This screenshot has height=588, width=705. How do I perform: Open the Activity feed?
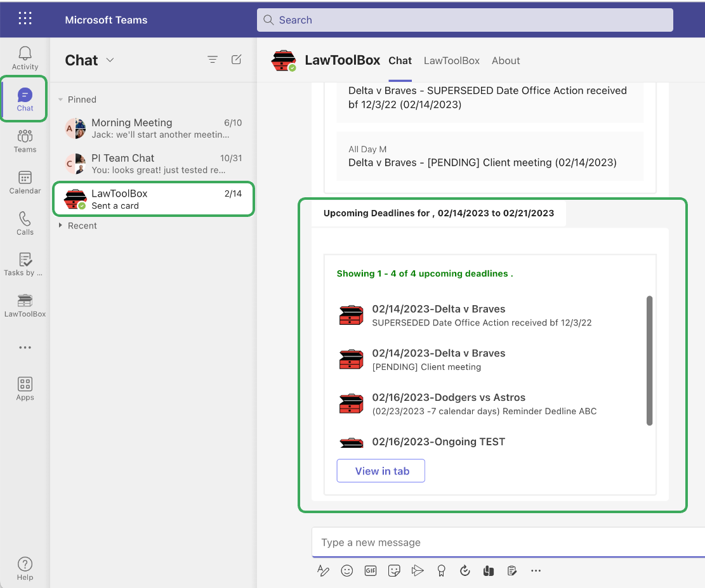(25, 58)
